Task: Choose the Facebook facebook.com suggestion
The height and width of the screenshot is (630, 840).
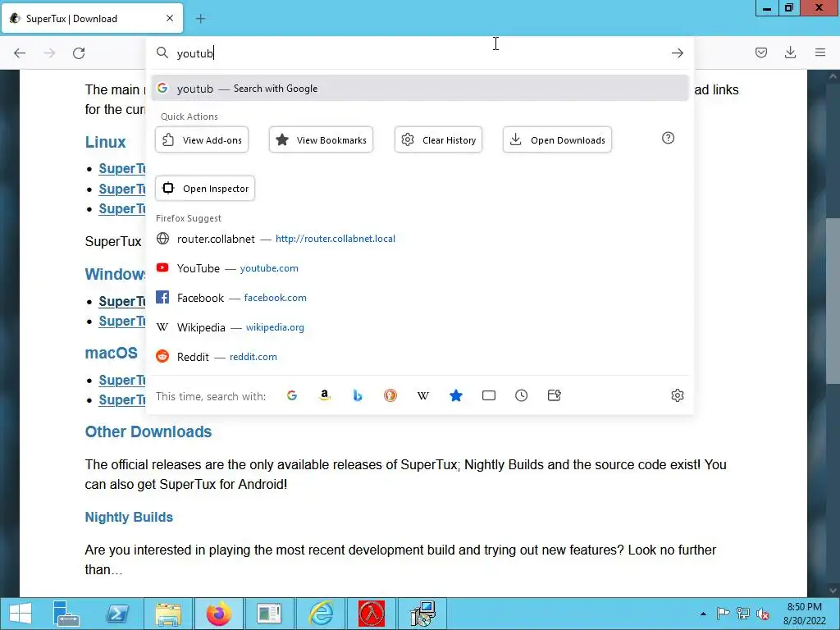Action: click(x=419, y=297)
